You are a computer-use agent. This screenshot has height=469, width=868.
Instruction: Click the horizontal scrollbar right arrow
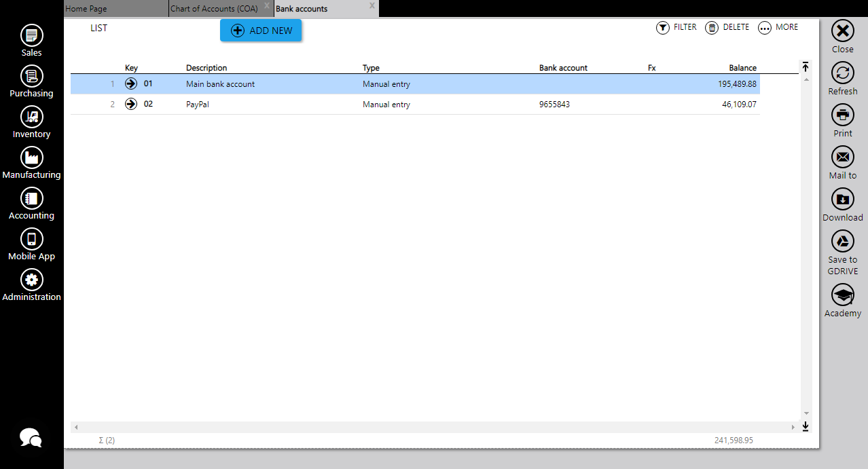(793, 427)
